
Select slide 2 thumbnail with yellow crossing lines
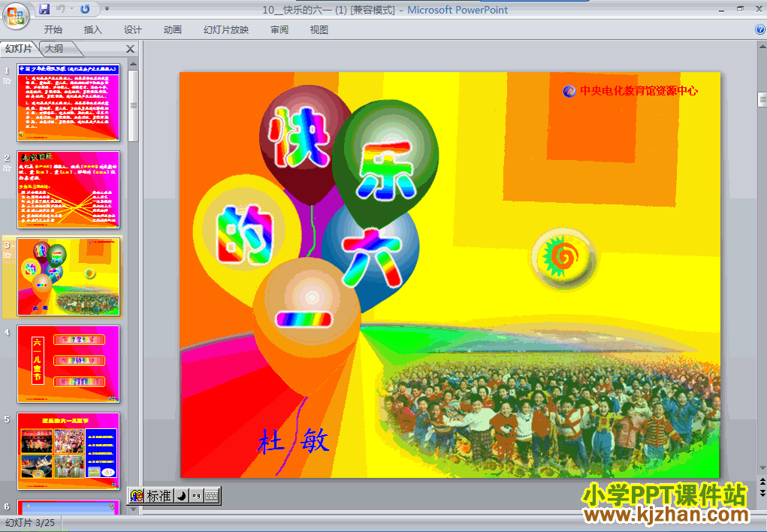coord(68,190)
